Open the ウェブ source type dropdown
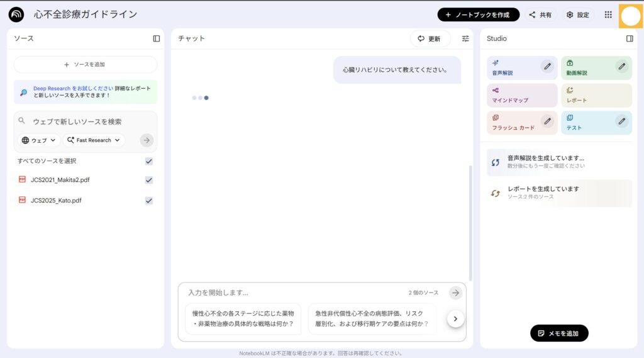Screen dimensions: 644x358 click(38, 140)
